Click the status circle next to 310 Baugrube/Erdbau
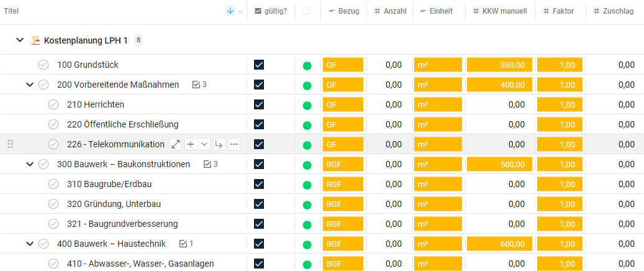The width and height of the screenshot is (644, 271). tap(53, 184)
